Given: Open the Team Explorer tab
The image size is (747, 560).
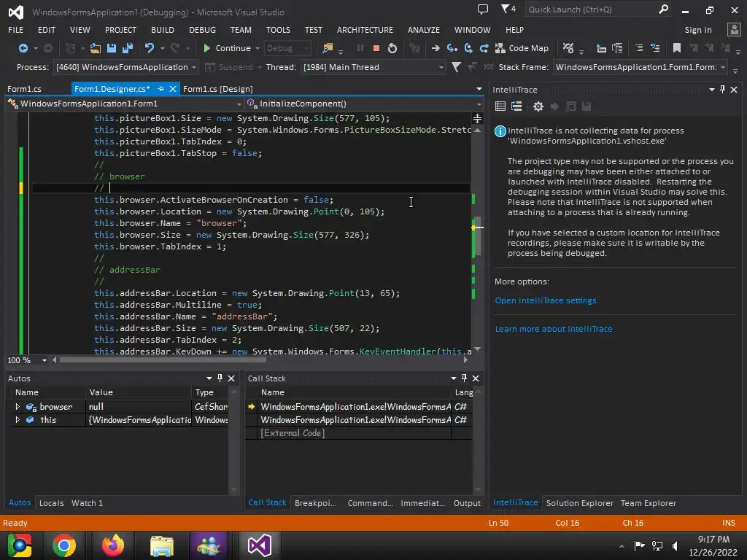Looking at the screenshot, I should (x=648, y=503).
